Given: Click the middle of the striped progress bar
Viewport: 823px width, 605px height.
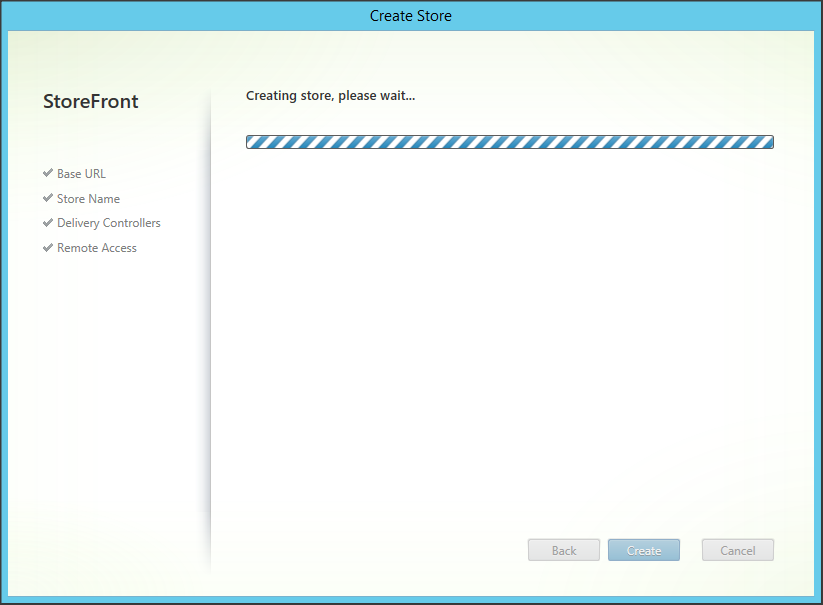Looking at the screenshot, I should click(509, 142).
